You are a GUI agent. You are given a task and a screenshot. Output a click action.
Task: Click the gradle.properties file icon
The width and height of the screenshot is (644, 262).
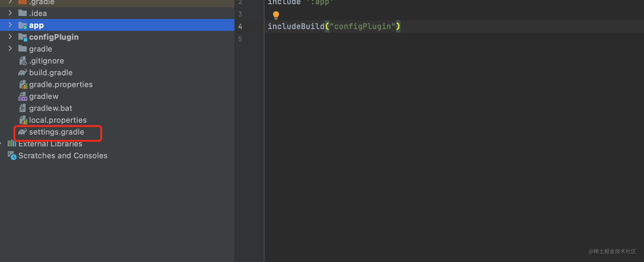click(23, 85)
